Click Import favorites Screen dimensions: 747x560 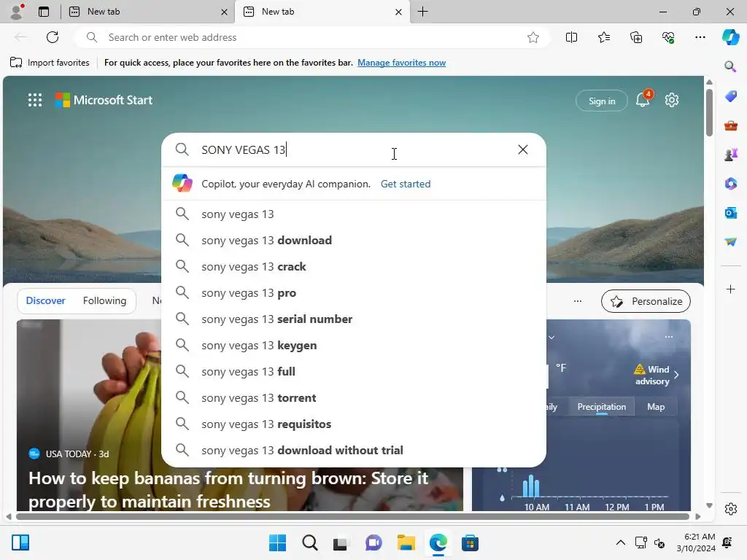(x=50, y=63)
